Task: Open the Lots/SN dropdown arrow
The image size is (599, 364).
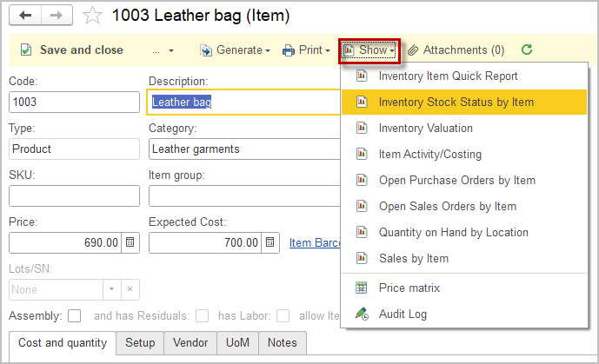Action: pyautogui.click(x=110, y=289)
